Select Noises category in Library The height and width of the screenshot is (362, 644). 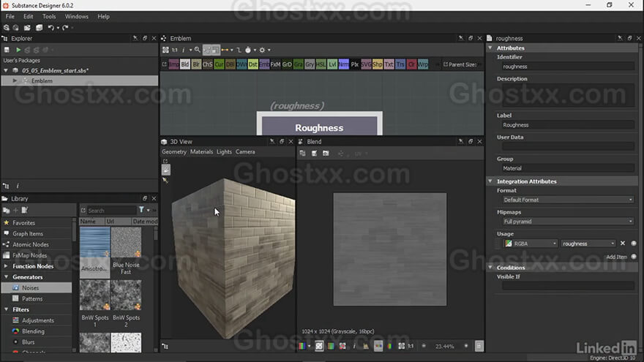(37, 287)
